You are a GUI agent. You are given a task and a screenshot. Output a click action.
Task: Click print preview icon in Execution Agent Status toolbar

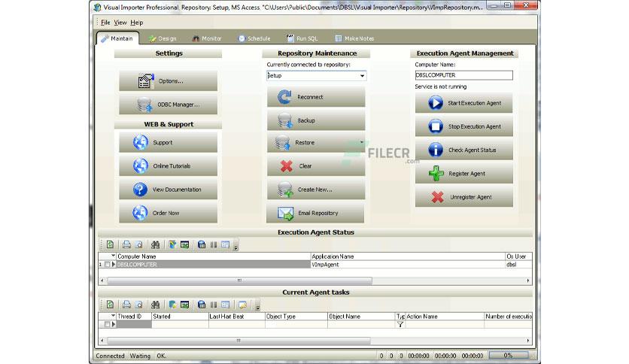(138, 244)
